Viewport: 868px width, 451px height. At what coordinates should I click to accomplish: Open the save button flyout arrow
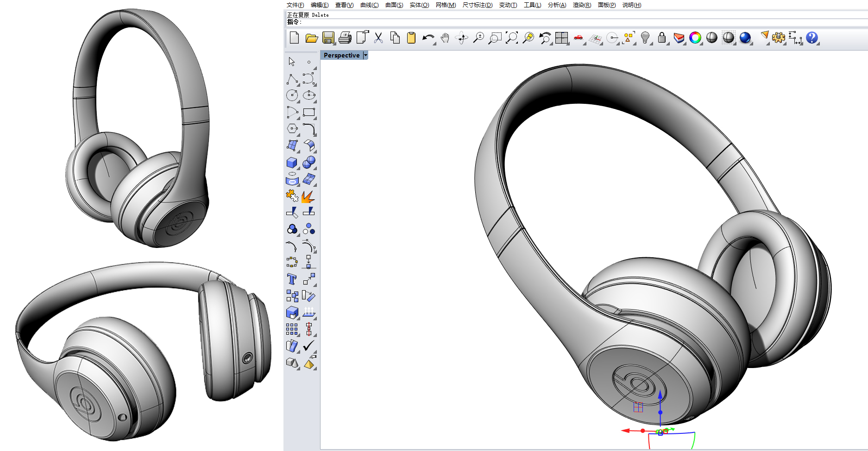point(334,44)
